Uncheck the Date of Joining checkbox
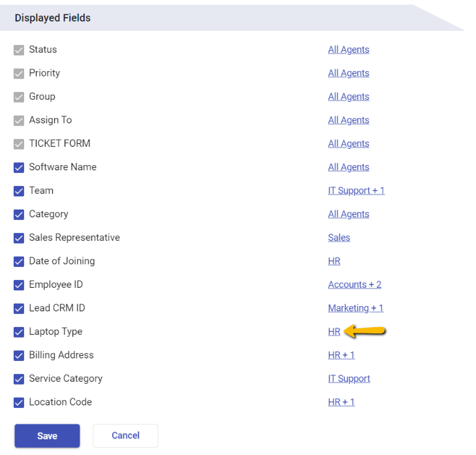This screenshot has width=476, height=455. tap(19, 261)
